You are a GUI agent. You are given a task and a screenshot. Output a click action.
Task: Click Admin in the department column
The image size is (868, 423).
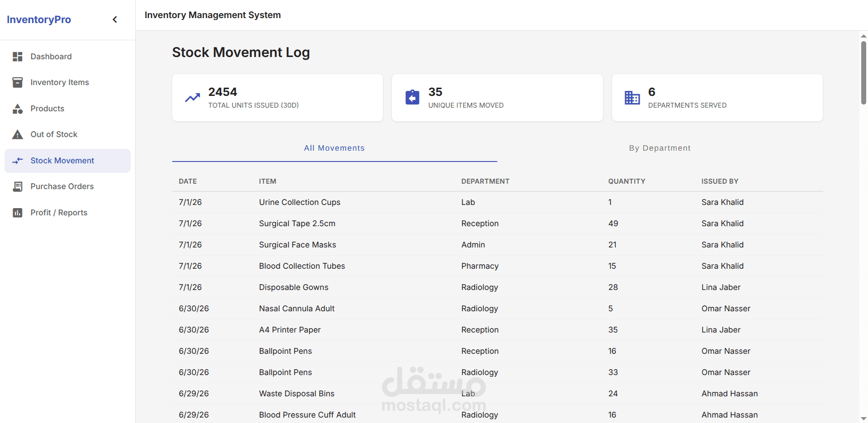pos(473,245)
